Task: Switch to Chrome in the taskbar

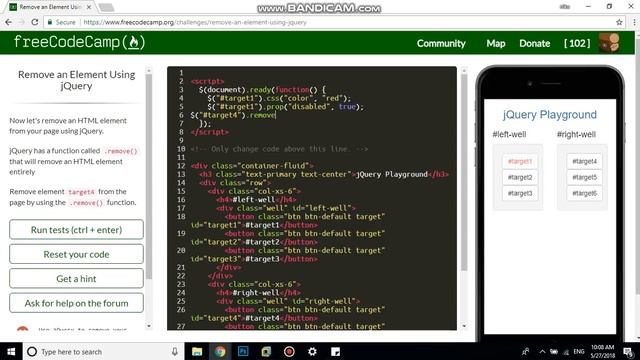Action: (220, 351)
